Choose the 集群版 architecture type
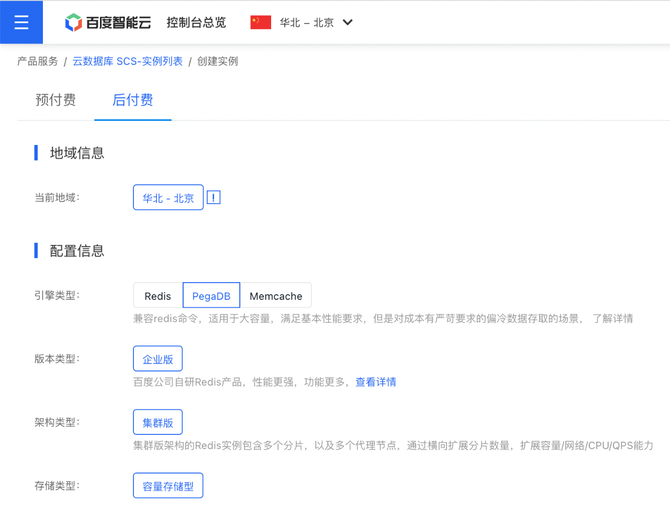This screenshot has height=505, width=670. [x=158, y=422]
